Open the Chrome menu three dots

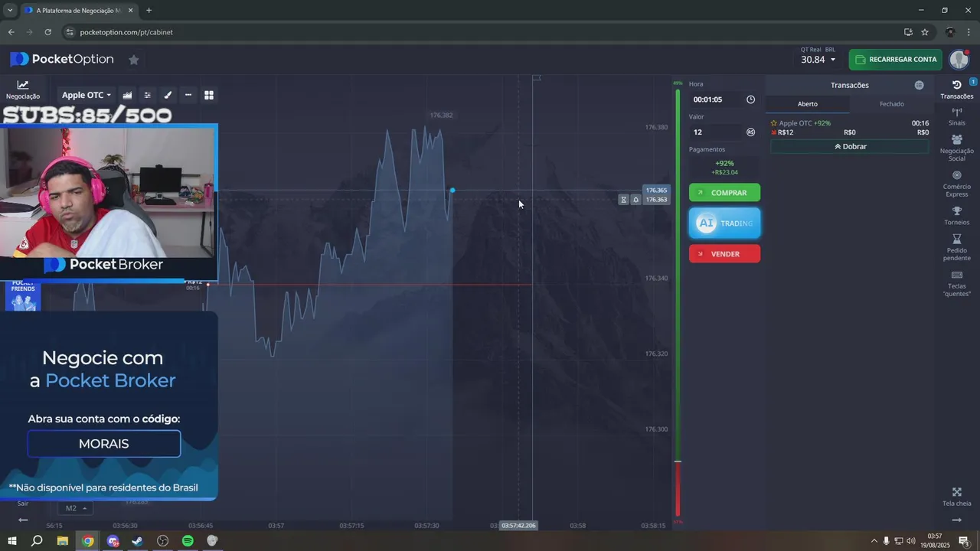pyautogui.click(x=969, y=32)
